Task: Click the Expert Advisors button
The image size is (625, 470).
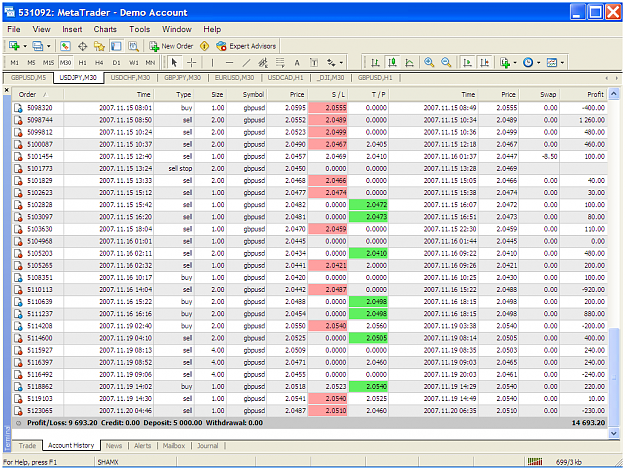Action: 246,46
